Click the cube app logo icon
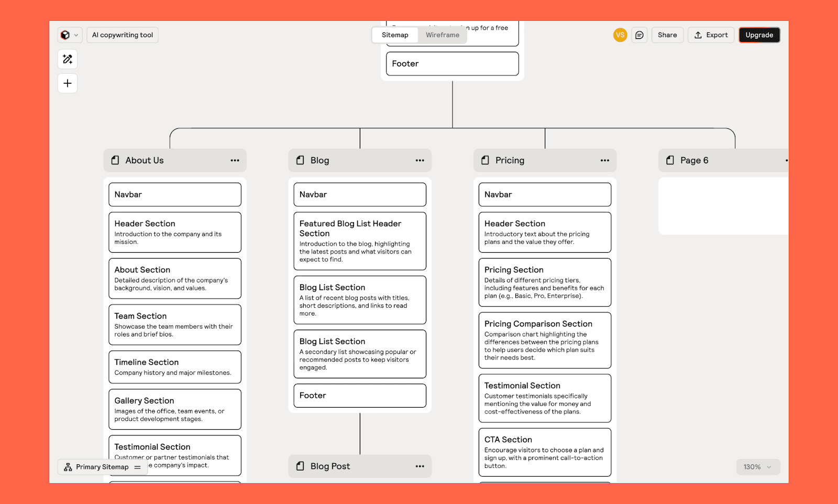The width and height of the screenshot is (838, 504). tap(65, 35)
